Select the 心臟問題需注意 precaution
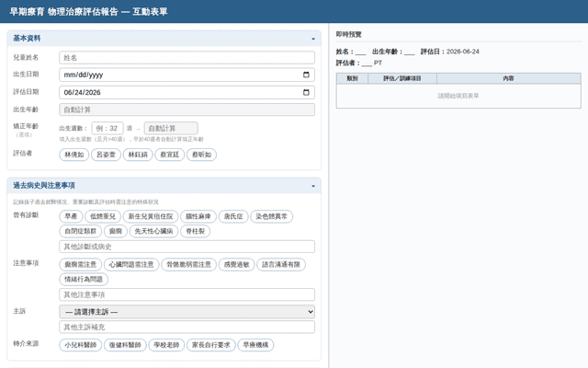Viewport: 588px width, 368px height. coord(131,265)
